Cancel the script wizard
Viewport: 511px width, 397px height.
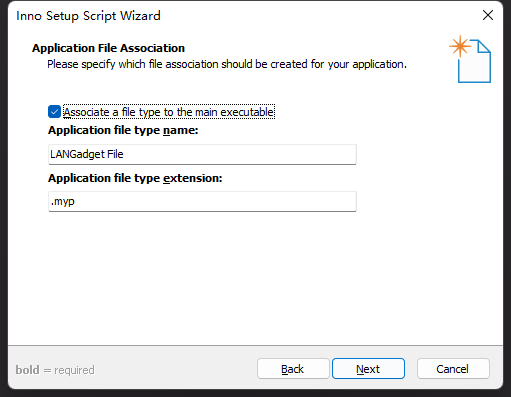[453, 369]
